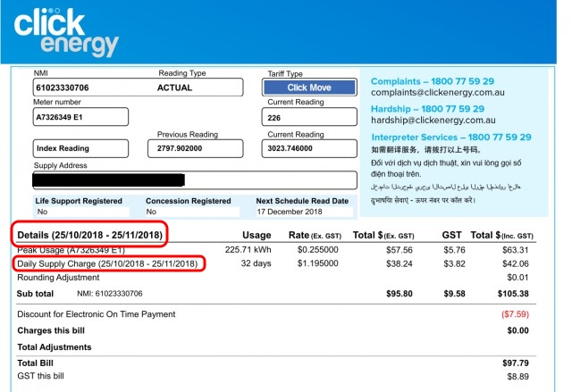Click the Total $ (Inc. GST) column header
Image resolution: width=572 pixels, height=392 pixels.
point(502,236)
